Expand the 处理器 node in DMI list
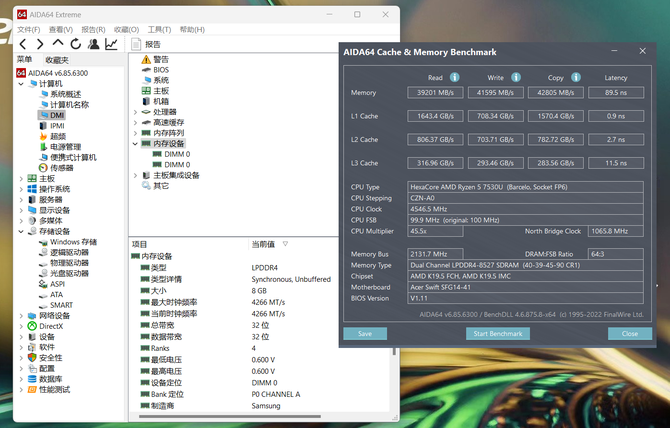670x428 pixels. 135,112
